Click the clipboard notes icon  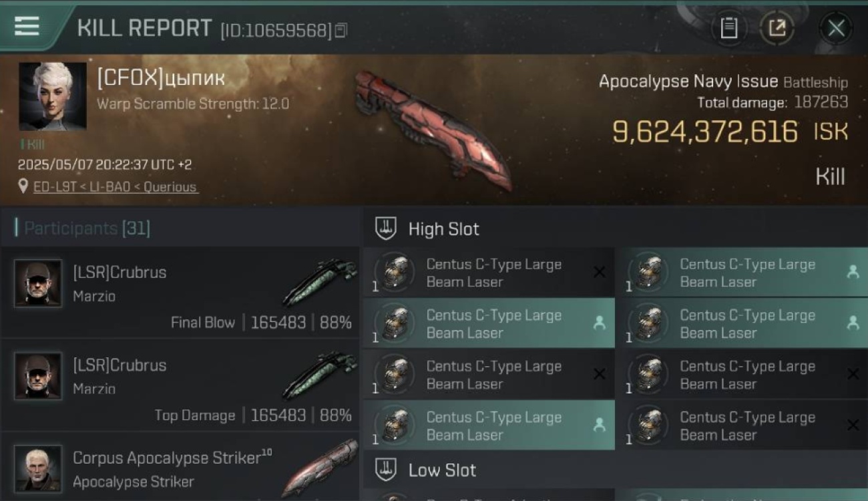pos(728,28)
